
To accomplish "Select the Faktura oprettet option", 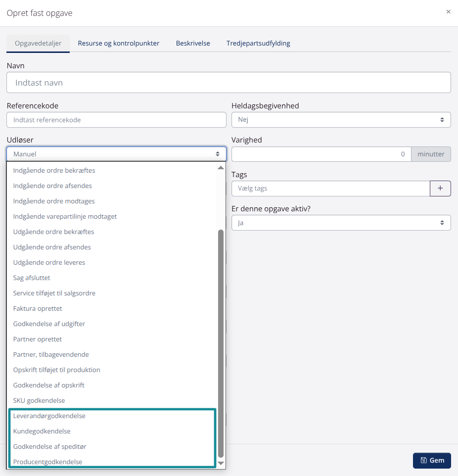I will coord(38,309).
